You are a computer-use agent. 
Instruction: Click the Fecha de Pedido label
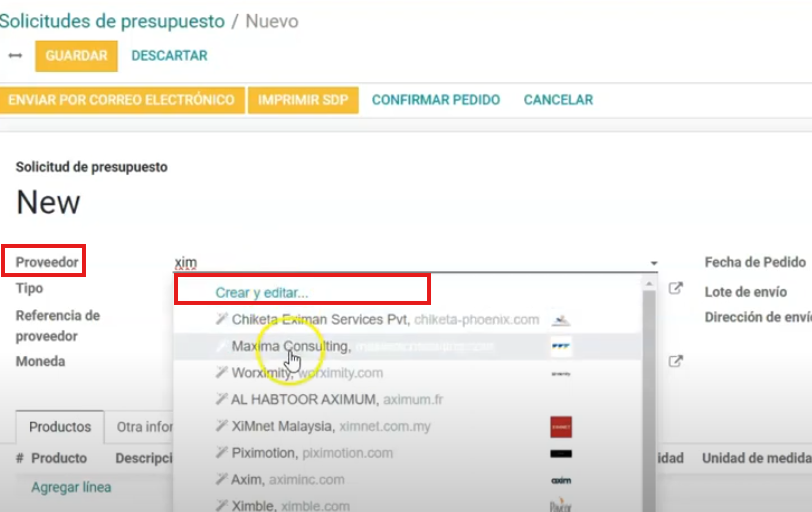755,262
